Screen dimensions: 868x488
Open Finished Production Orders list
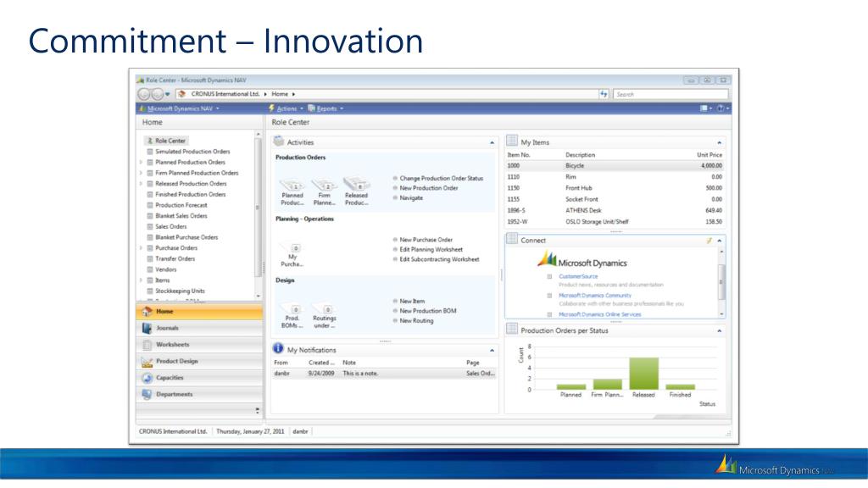point(191,194)
